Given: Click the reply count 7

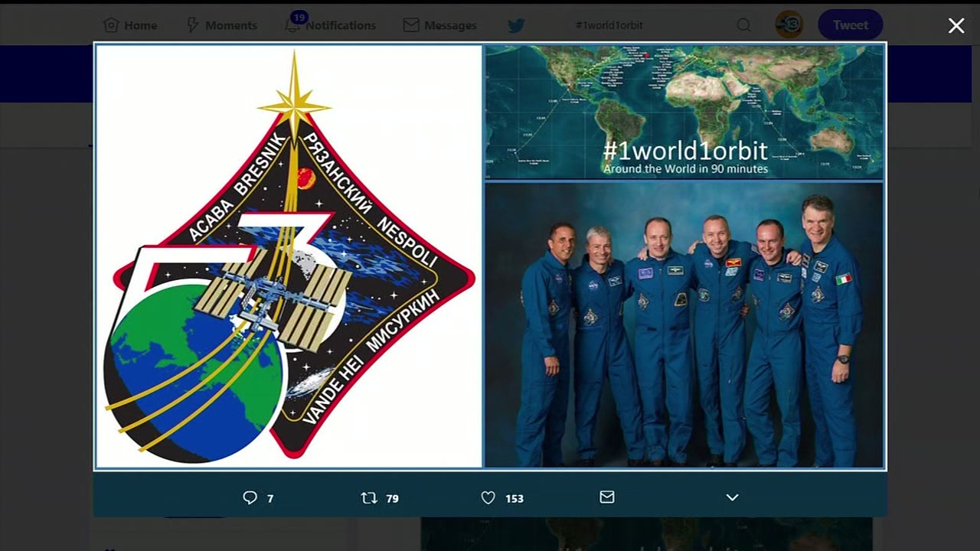Looking at the screenshot, I should [270, 498].
